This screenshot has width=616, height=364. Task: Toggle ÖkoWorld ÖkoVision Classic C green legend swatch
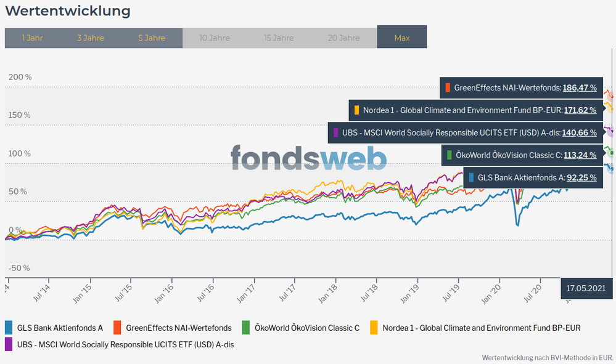pos(247,328)
